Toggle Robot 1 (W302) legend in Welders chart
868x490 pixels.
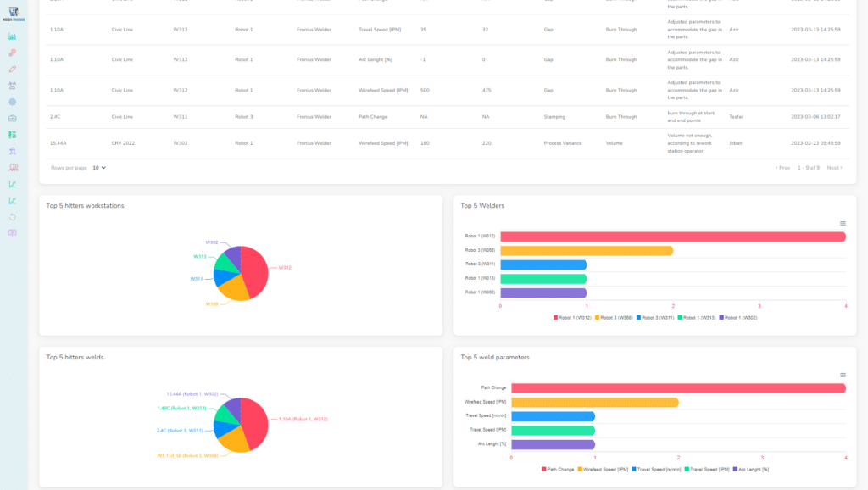tap(738, 318)
